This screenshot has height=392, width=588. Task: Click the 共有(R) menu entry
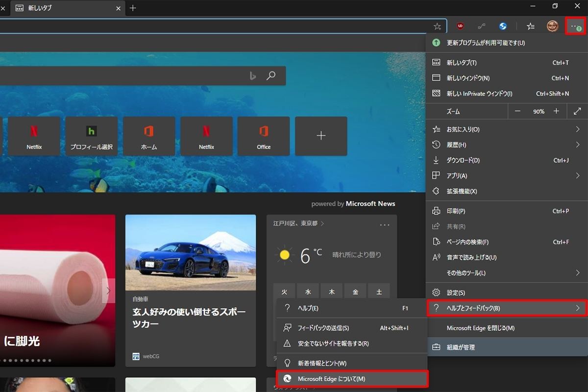pyautogui.click(x=507, y=226)
